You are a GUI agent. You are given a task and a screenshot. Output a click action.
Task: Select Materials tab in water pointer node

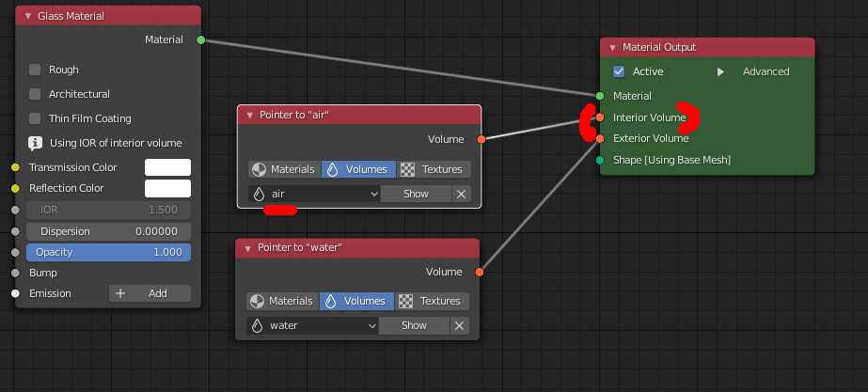pyautogui.click(x=282, y=301)
